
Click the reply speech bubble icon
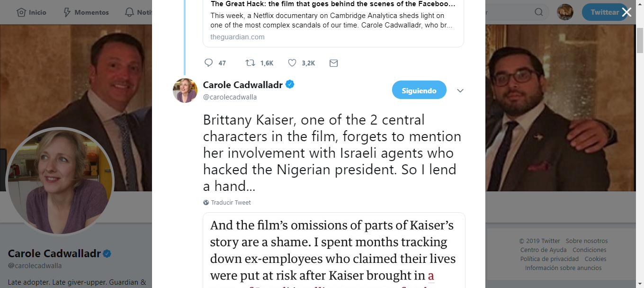[x=208, y=63]
